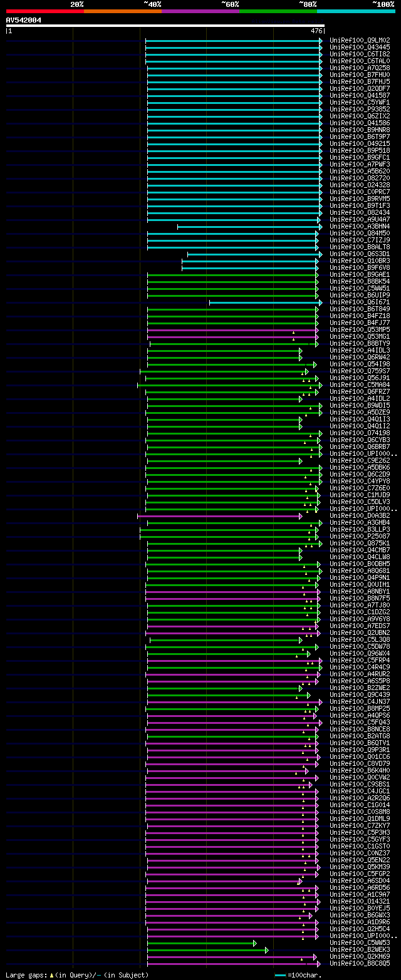Open hit UniRef100_A1D9R6
This screenshot has width=401, height=980.
coord(360,922)
